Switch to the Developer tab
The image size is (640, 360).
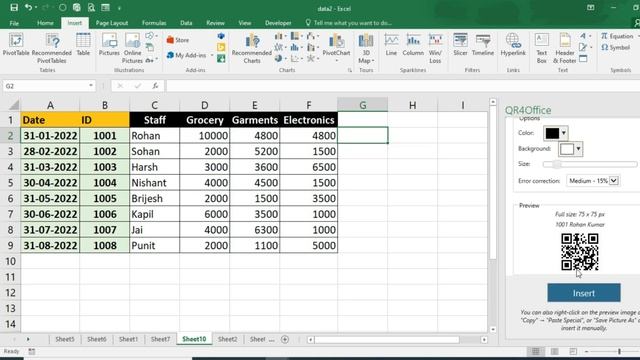tap(278, 23)
